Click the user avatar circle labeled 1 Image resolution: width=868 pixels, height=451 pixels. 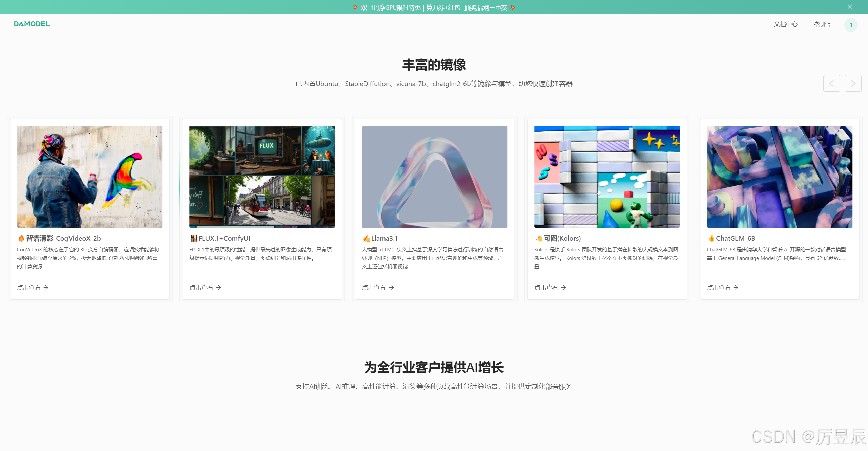coord(851,25)
